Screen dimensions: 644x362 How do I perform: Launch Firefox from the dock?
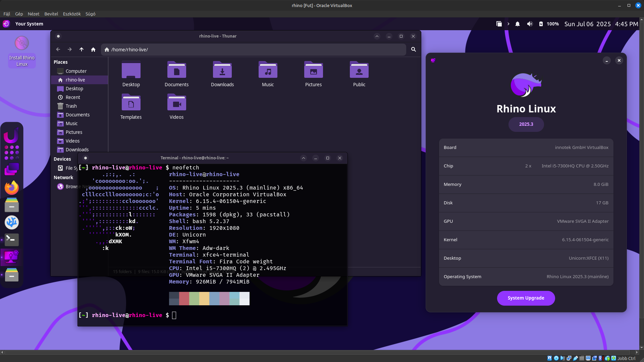[12, 188]
